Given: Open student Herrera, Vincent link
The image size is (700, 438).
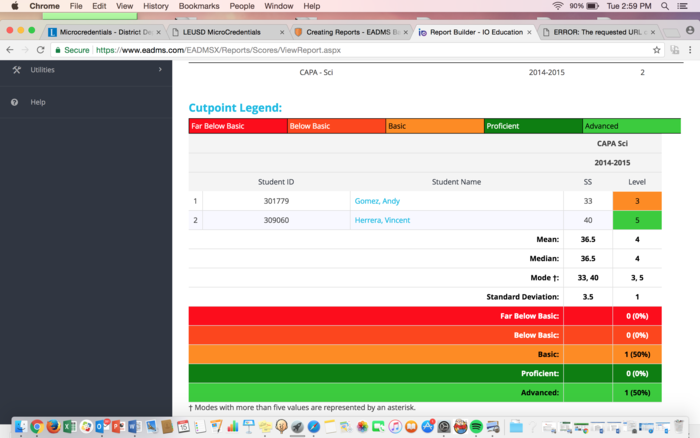Looking at the screenshot, I should [383, 220].
